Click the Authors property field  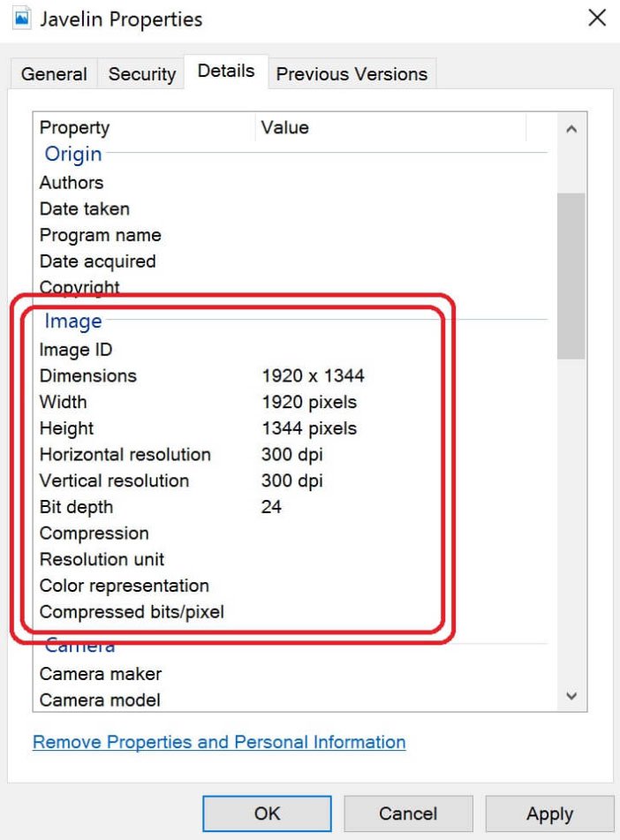click(x=72, y=183)
